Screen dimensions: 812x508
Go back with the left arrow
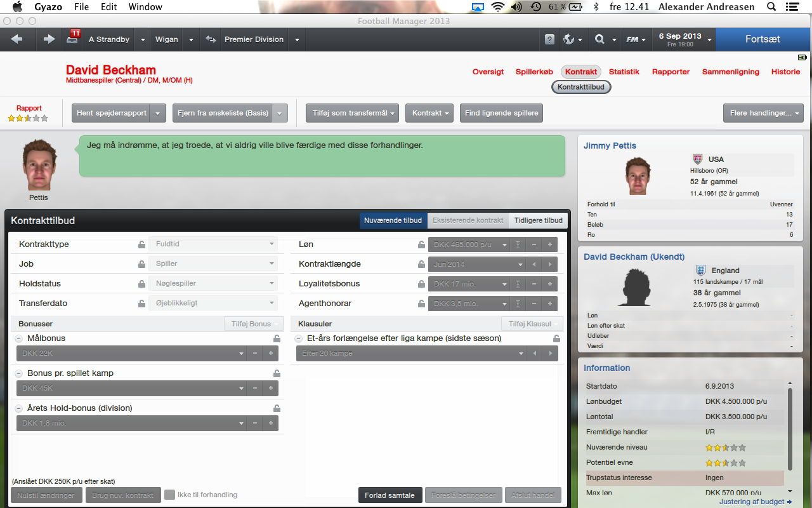(x=16, y=39)
